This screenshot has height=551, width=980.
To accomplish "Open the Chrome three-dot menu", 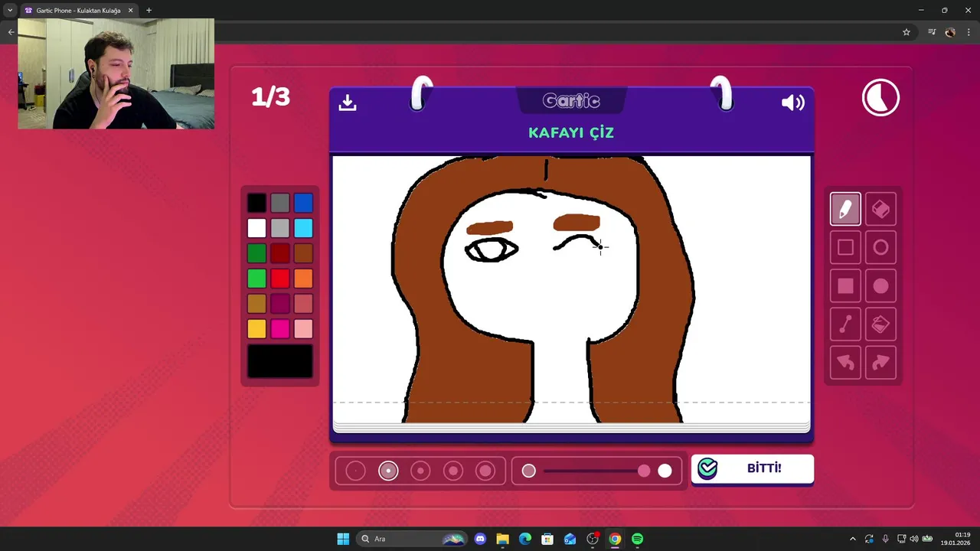I will (x=969, y=32).
